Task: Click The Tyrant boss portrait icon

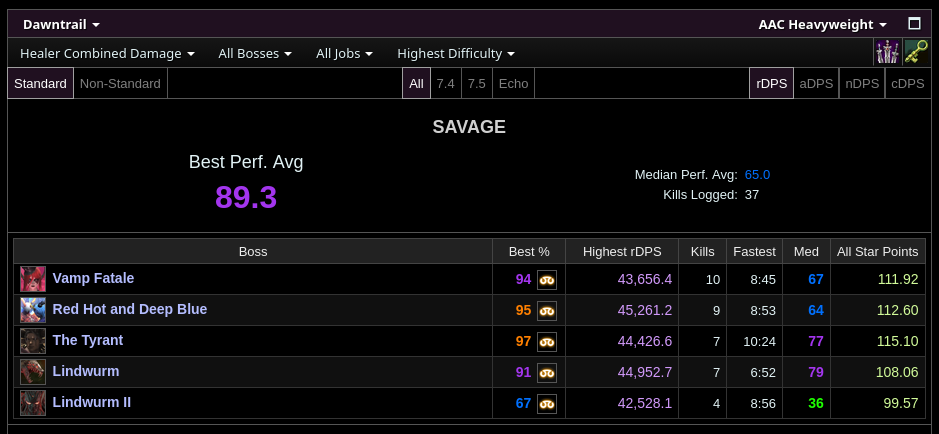Action: click(33, 341)
